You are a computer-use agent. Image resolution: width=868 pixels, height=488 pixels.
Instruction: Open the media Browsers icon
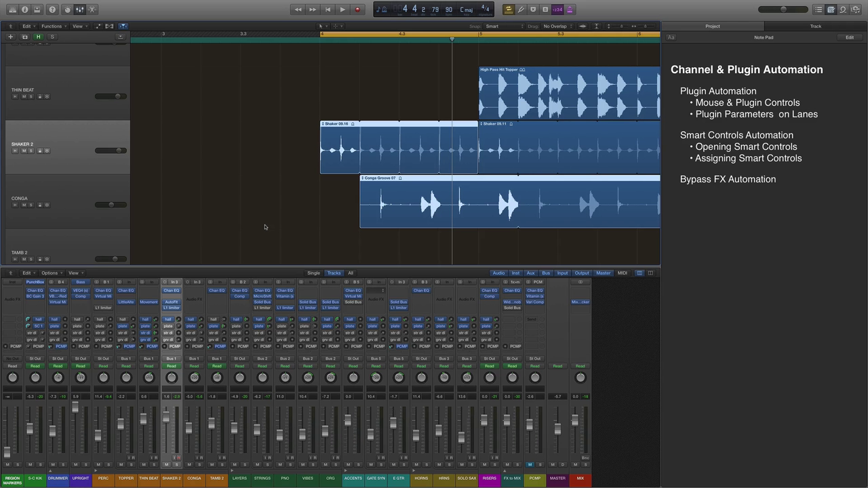(856, 9)
